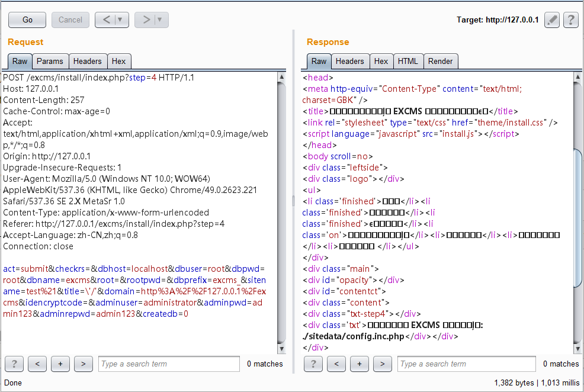Click response pane scrollbar up arrow
The height and width of the screenshot is (392, 584).
coord(577,77)
